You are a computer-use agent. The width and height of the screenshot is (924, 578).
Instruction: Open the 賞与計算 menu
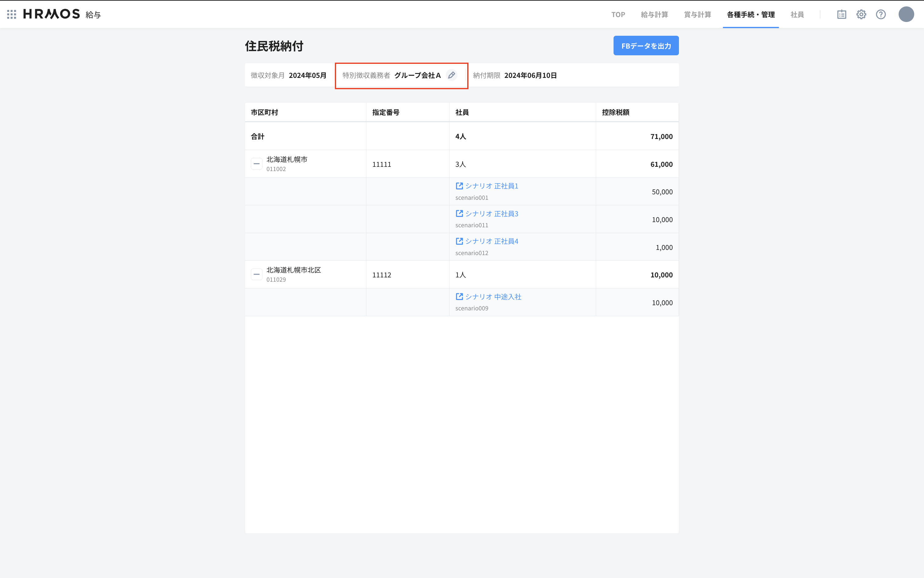pos(697,15)
